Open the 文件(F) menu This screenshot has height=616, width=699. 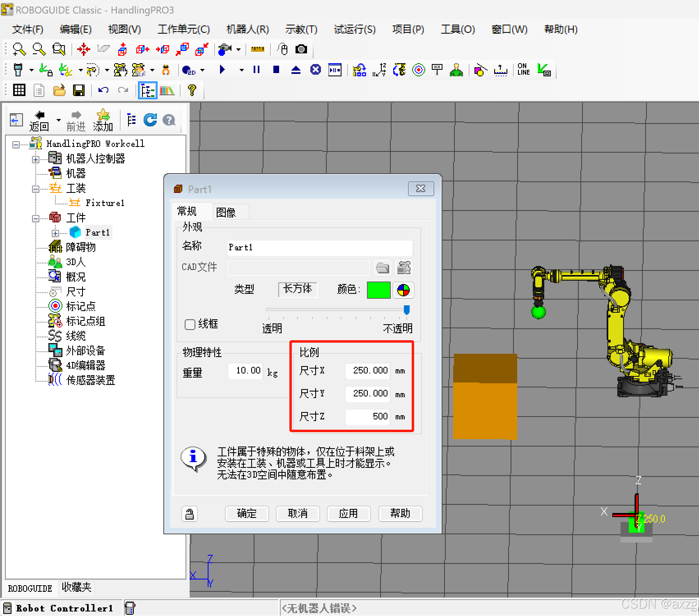[x=28, y=29]
